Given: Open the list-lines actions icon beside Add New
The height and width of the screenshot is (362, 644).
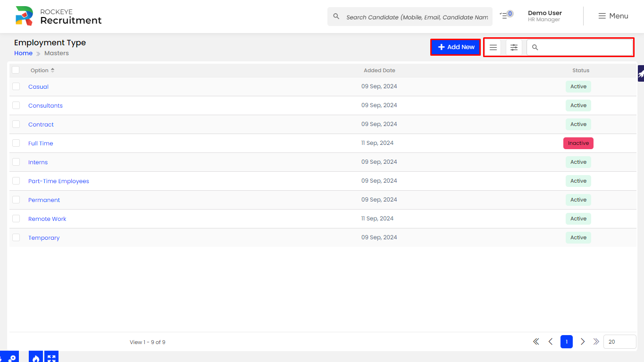Looking at the screenshot, I should (493, 47).
